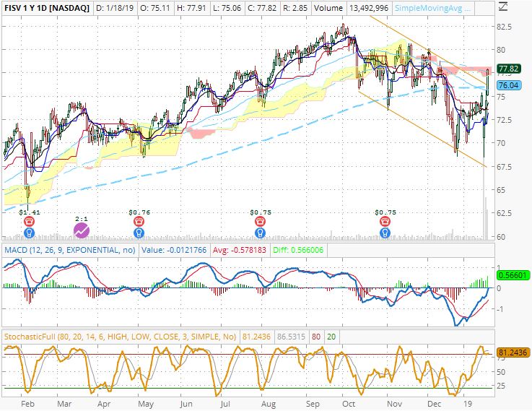Click the May earnings phone icon under $0.76

[x=139, y=222]
